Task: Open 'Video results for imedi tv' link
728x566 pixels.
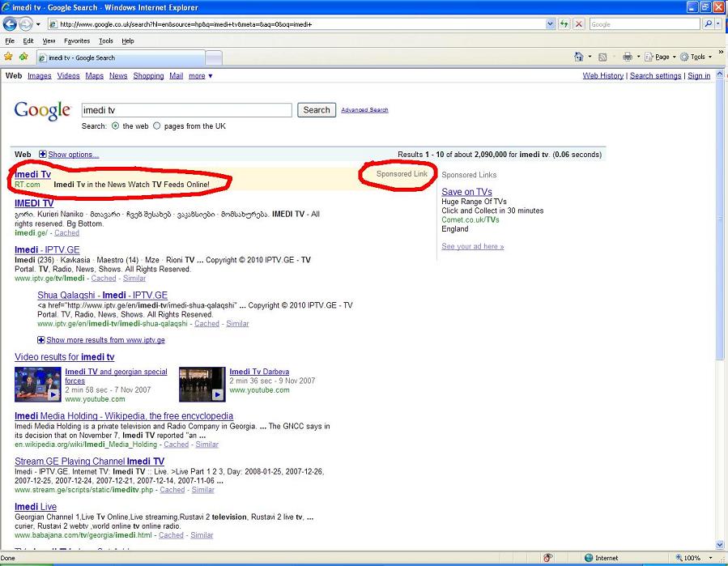Action: (x=65, y=357)
